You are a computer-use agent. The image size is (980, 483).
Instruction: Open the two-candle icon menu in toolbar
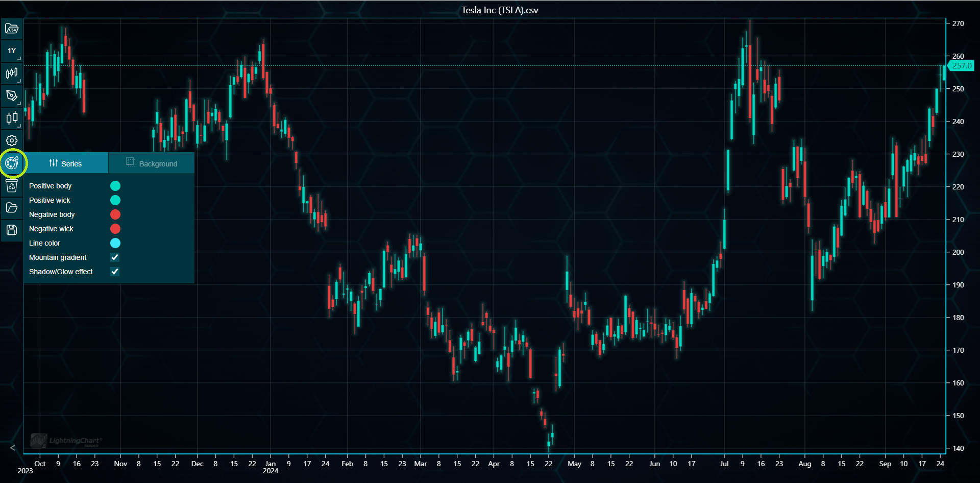[12, 118]
